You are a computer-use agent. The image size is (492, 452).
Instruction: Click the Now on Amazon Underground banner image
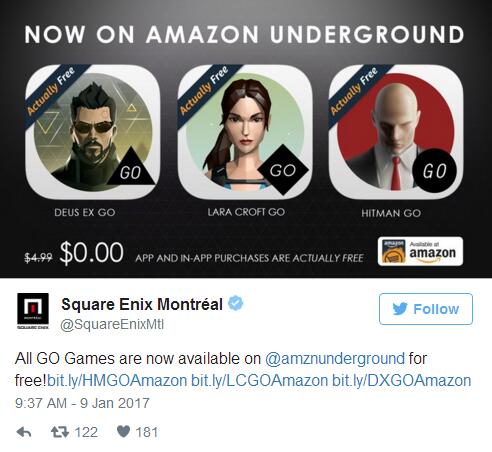(246, 139)
